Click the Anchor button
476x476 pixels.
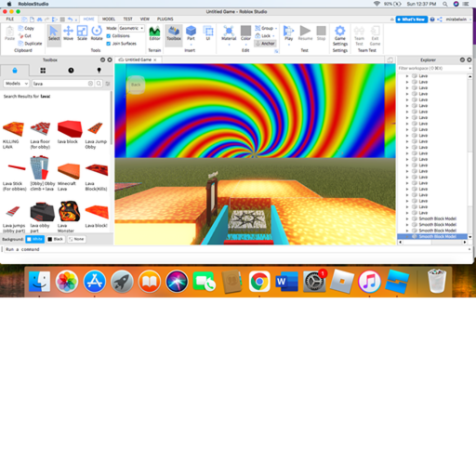(x=265, y=44)
